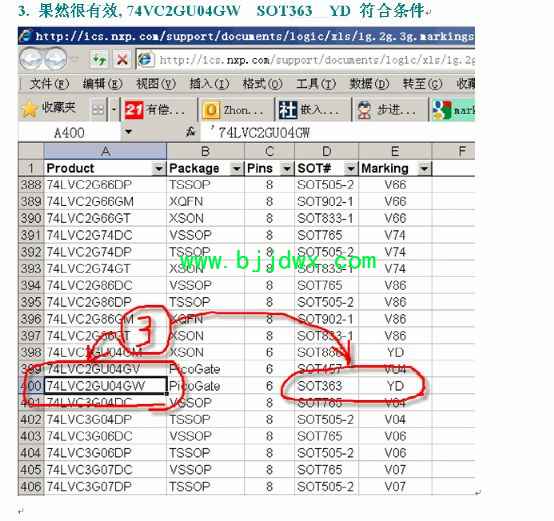554x521 pixels.
Task: Click the yellow star Favorites icon
Action: pos(30,109)
